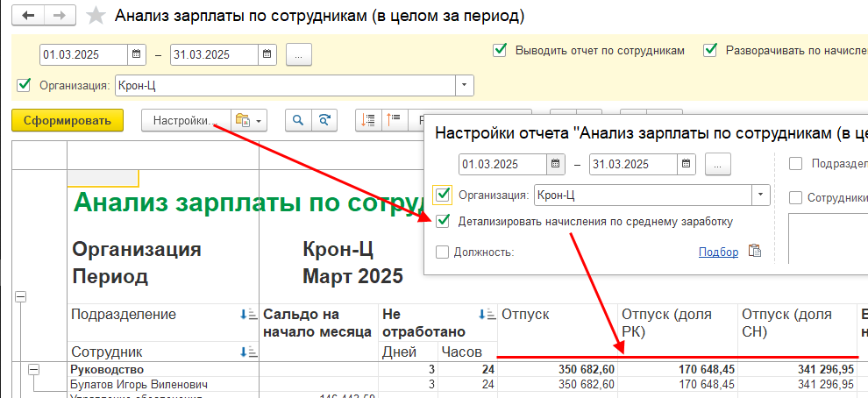Toggle main Организация checkbox

point(24,86)
